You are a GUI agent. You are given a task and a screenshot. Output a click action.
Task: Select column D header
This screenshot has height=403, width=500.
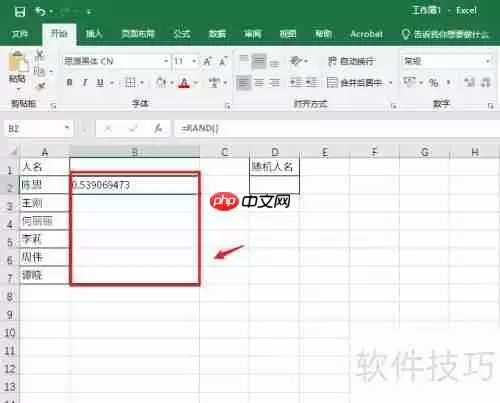click(275, 152)
